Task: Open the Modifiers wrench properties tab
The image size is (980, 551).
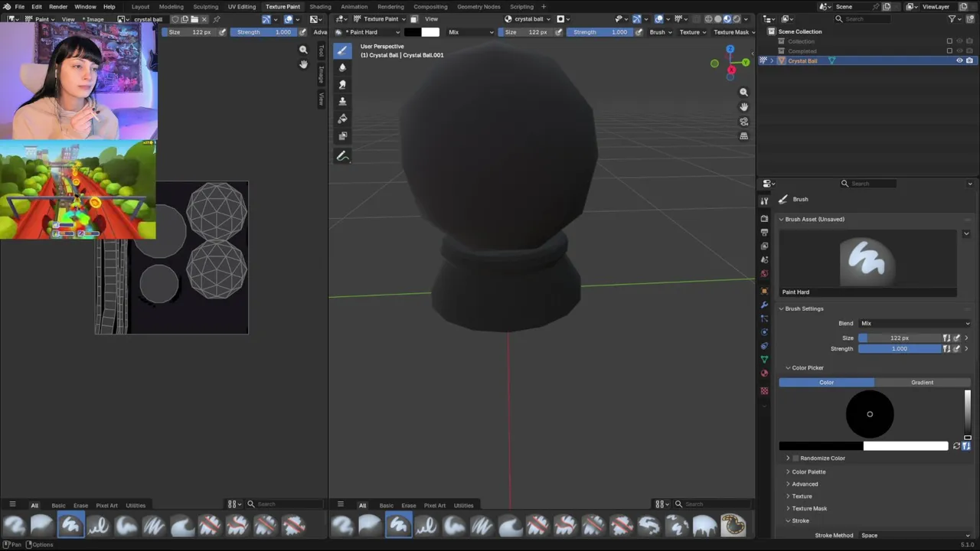Action: pyautogui.click(x=764, y=305)
